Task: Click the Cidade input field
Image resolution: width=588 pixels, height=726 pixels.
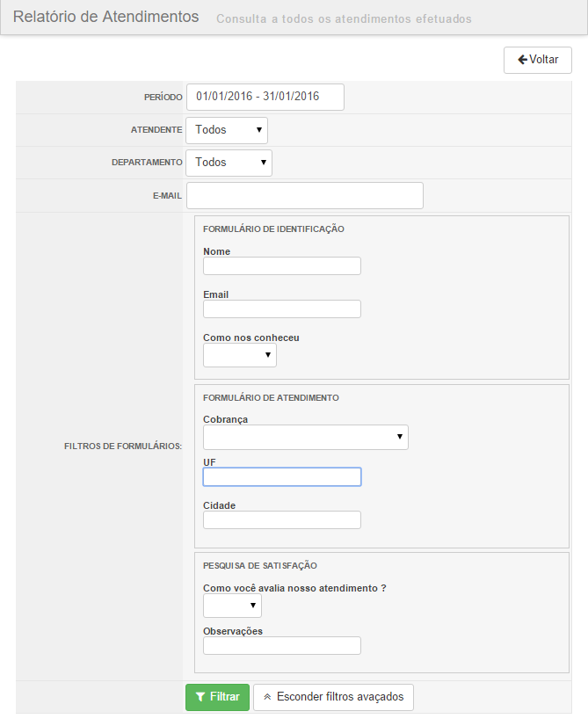Action: tap(282, 520)
